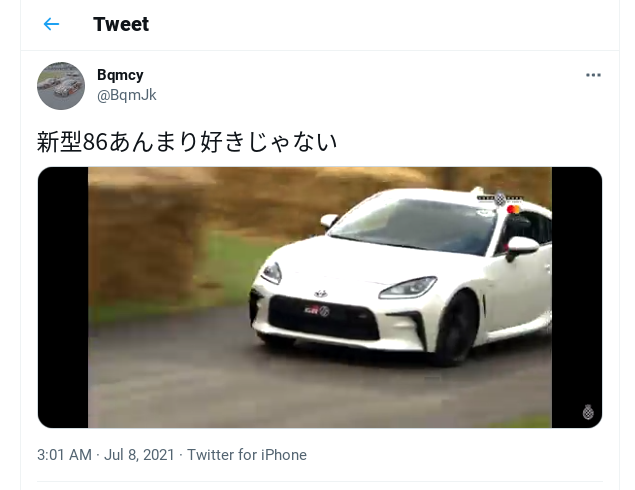The height and width of the screenshot is (490, 635).
Task: Open the @BqmJk handle link
Action: point(127,95)
